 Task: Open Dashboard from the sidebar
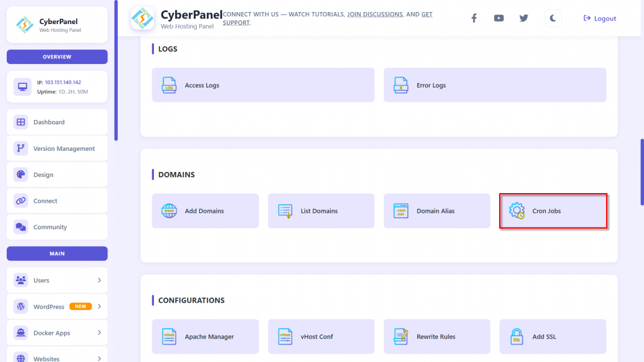click(57, 122)
